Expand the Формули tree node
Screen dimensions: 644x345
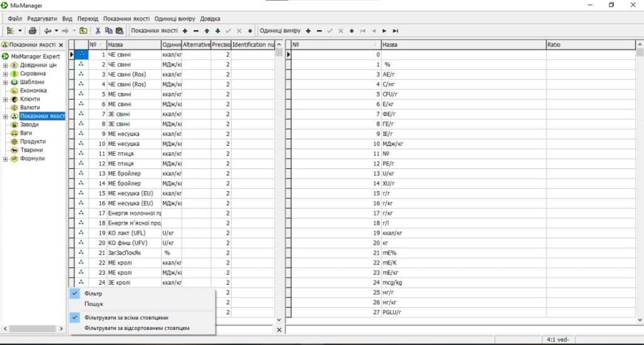point(5,159)
